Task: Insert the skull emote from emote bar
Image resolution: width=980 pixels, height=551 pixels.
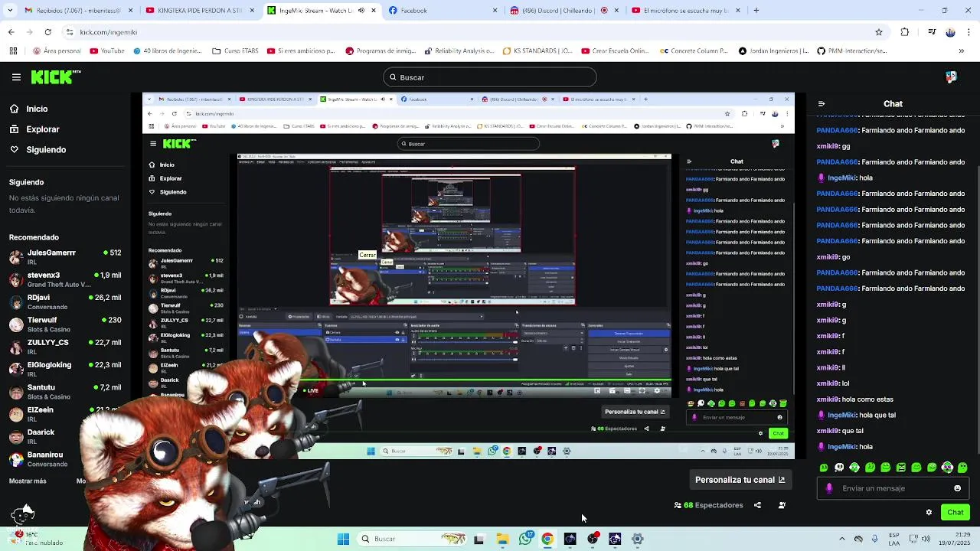Action: 839,468
